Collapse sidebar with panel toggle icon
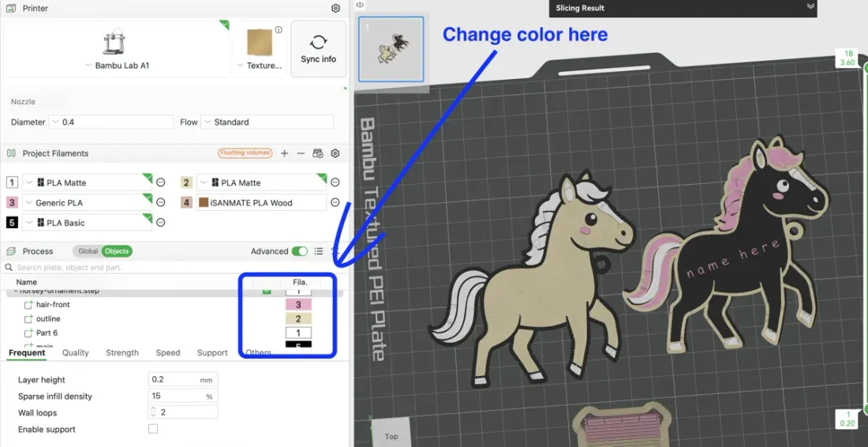The height and width of the screenshot is (447, 868). pos(360,5)
